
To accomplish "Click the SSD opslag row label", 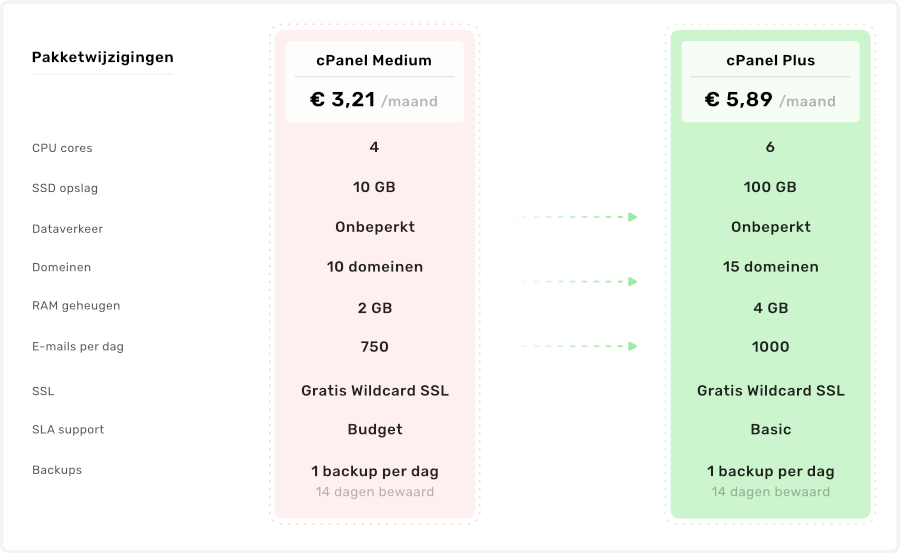I will point(65,188).
